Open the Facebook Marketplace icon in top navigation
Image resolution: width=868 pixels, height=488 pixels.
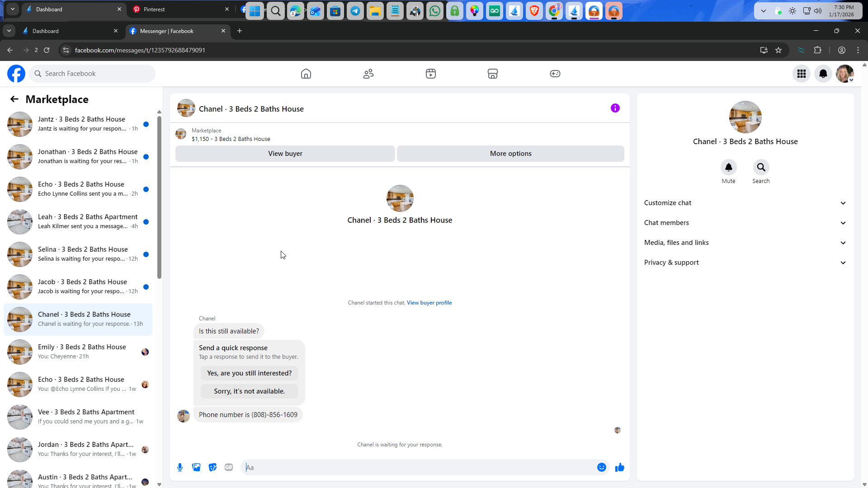493,74
